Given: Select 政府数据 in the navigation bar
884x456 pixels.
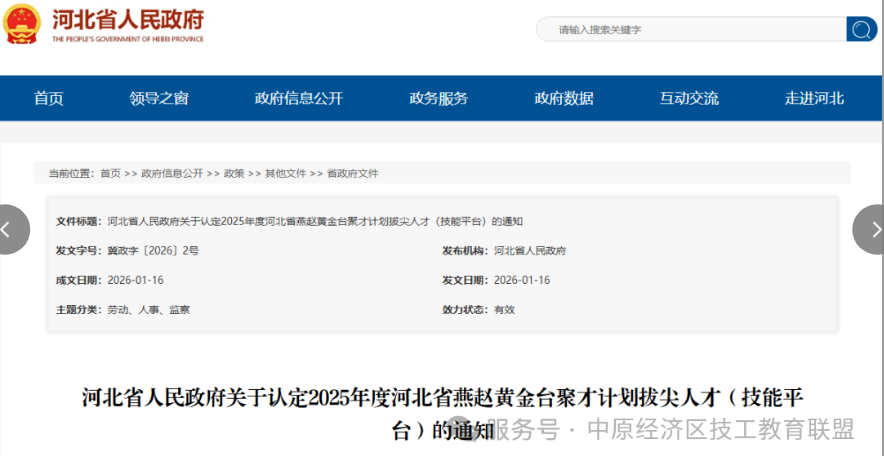Looking at the screenshot, I should click(563, 98).
